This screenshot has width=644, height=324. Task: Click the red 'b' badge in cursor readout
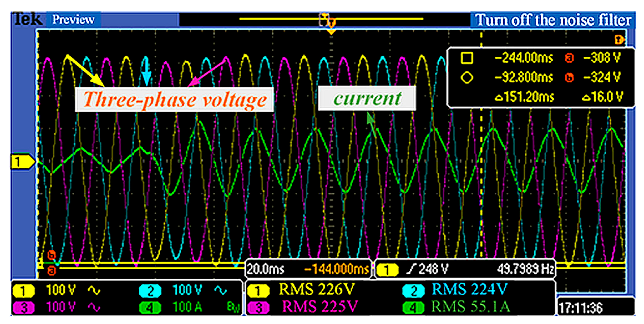569,77
